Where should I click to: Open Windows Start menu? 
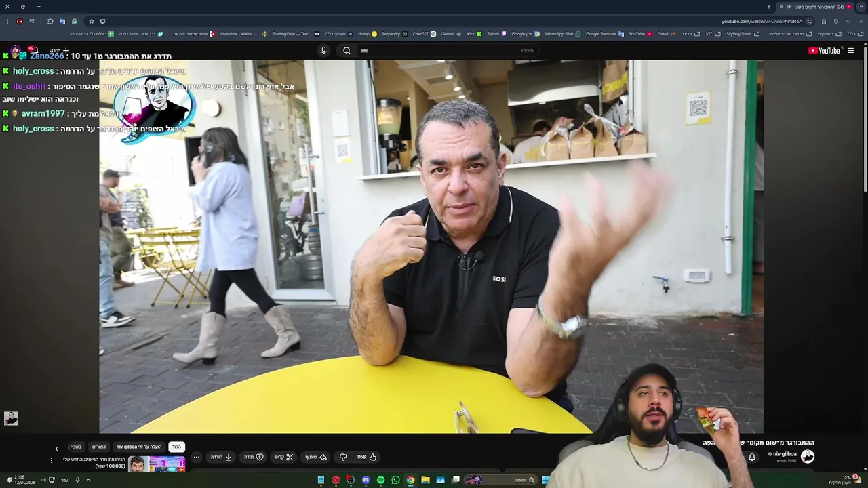click(545, 480)
